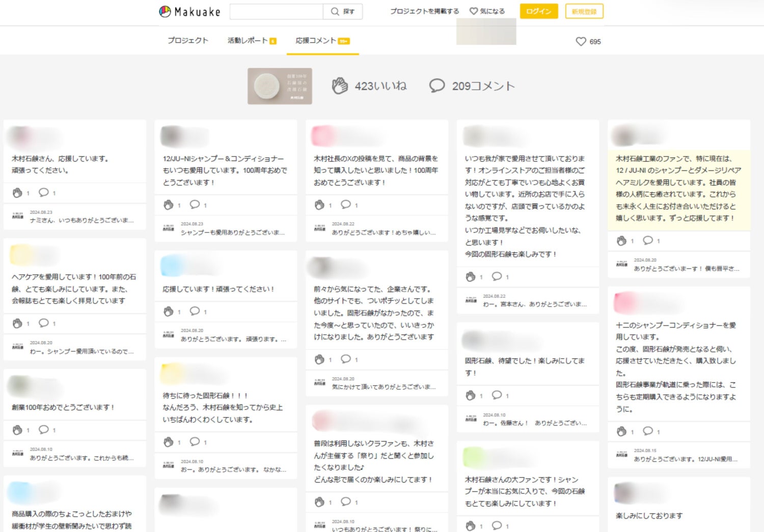Toggle the heart icon showing 695

[581, 42]
